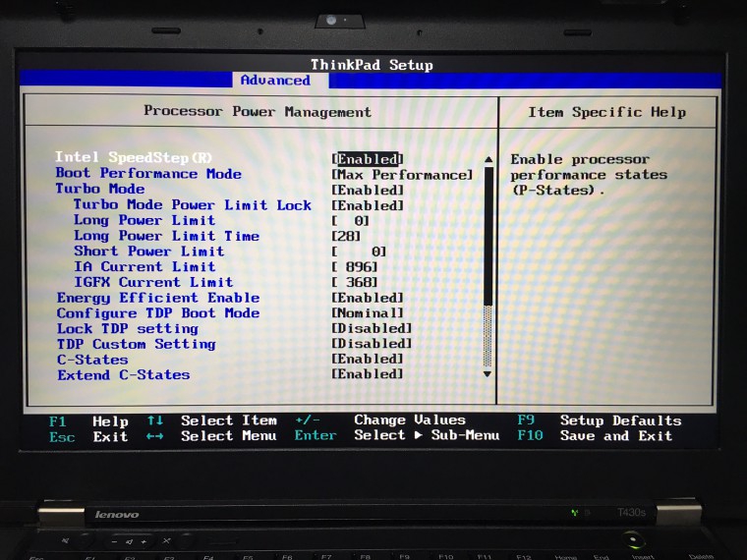Click the F1 Help key hint
Screen dimensions: 747x560
point(88,421)
